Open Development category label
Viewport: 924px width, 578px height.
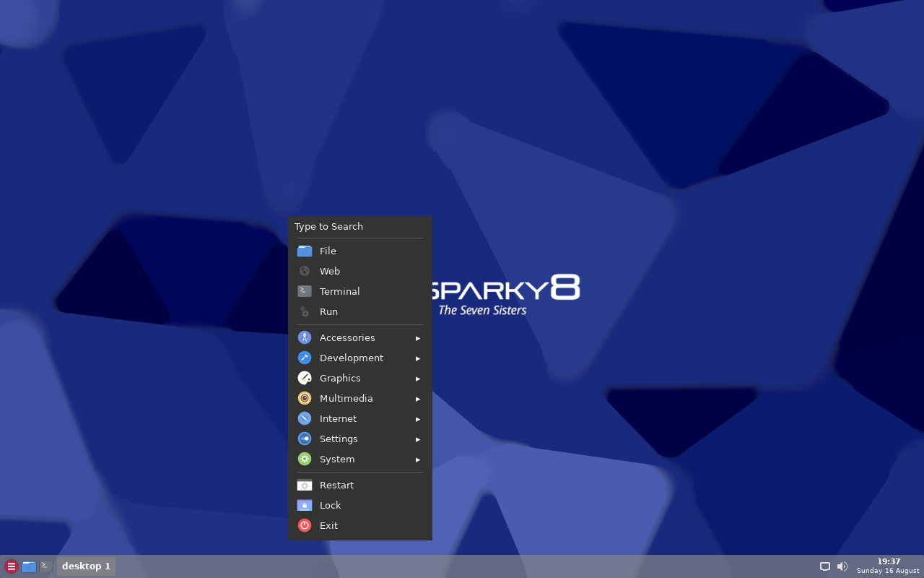[x=352, y=358]
